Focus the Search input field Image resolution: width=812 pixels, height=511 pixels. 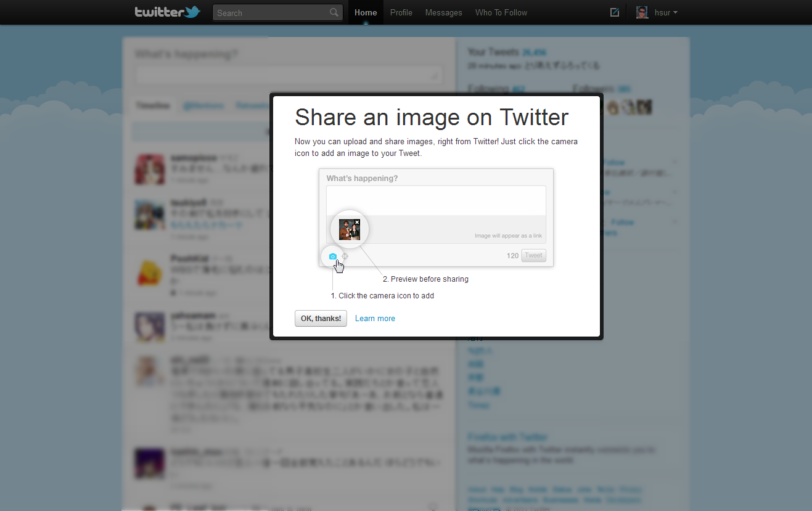tap(271, 13)
